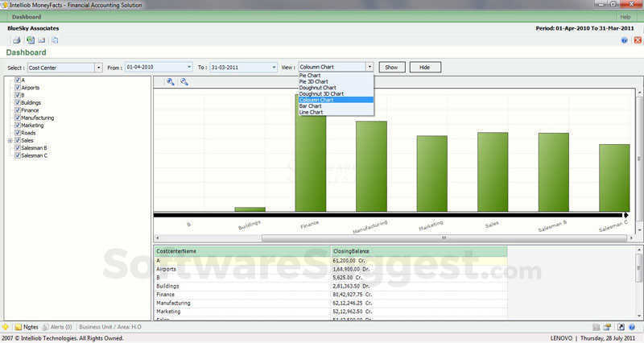Click the red close dashboard icon at top right
This screenshot has width=644, height=343.
click(638, 40)
